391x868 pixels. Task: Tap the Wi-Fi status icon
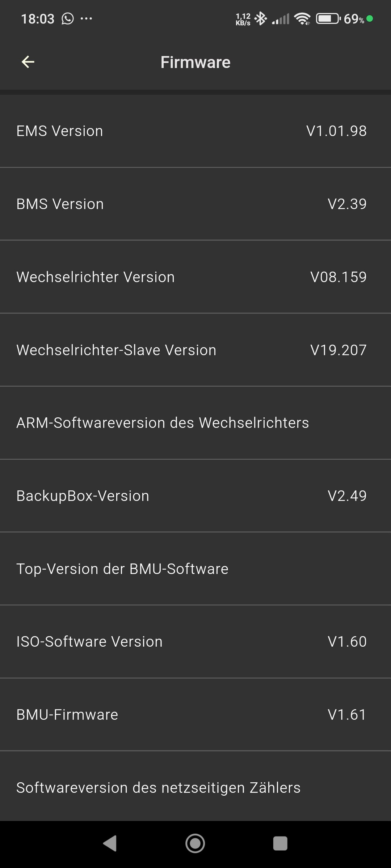click(302, 18)
